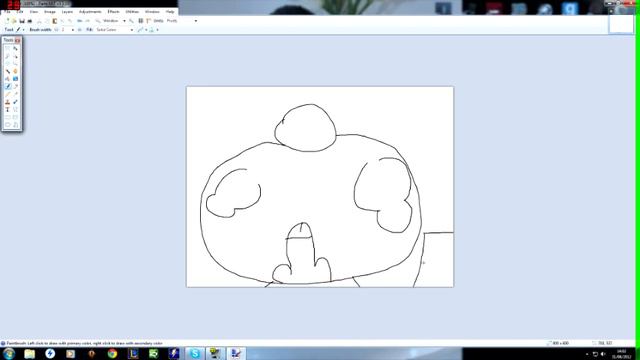
Task: Click the Windows Start button
Action: pyautogui.click(x=9, y=353)
